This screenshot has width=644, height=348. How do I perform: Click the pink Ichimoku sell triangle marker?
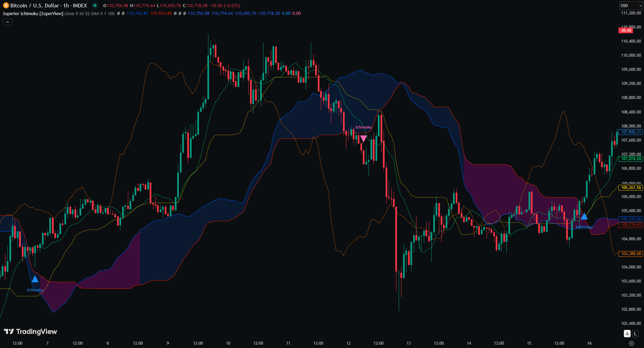[x=363, y=138]
